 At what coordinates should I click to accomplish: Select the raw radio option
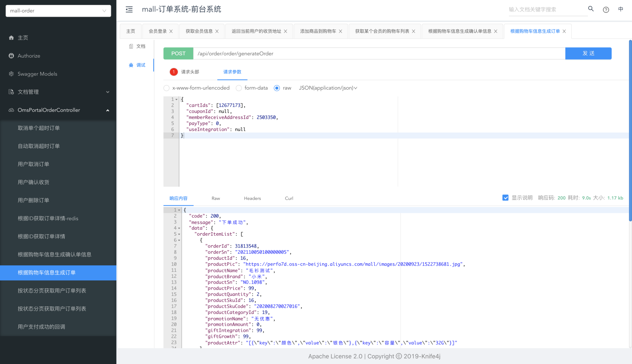click(277, 88)
